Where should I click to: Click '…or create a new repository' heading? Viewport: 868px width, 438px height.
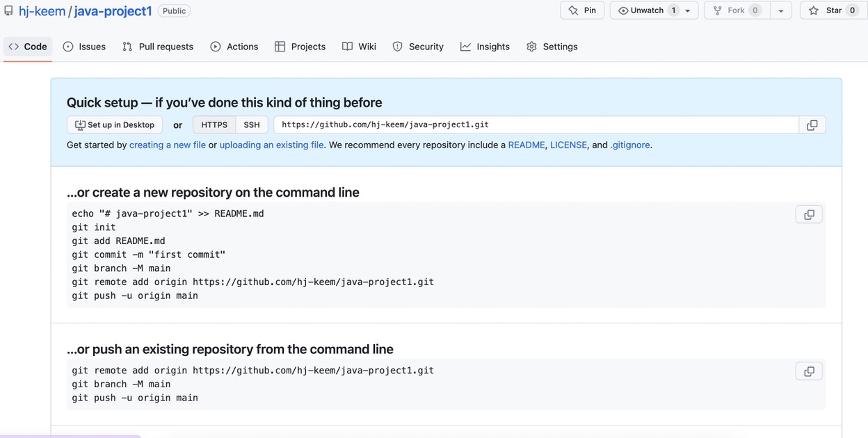213,193
